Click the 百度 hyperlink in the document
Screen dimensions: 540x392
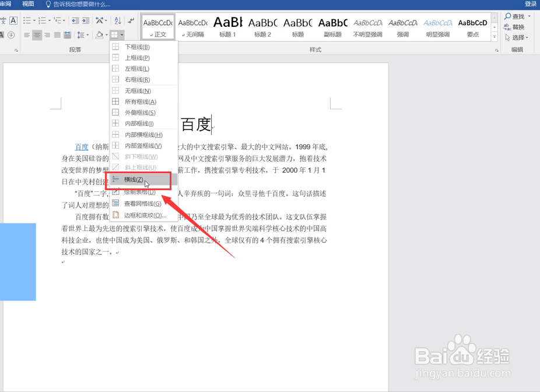pyautogui.click(x=82, y=146)
